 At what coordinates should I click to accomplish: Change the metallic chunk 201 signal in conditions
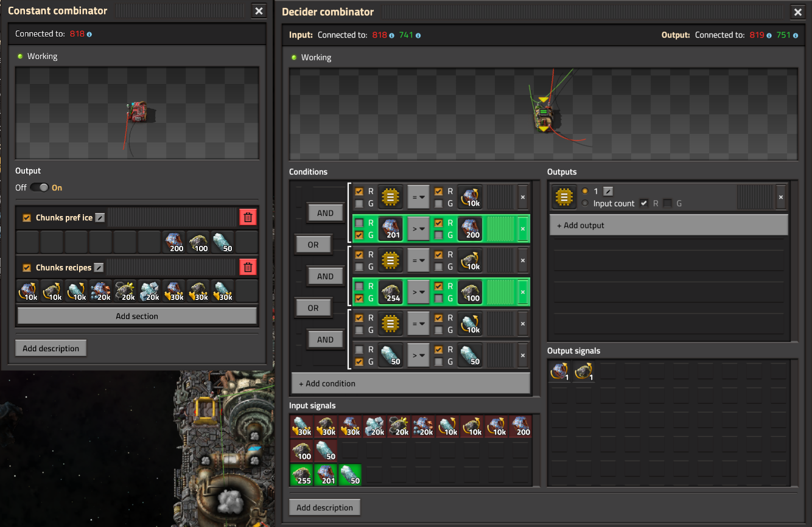coord(391,229)
